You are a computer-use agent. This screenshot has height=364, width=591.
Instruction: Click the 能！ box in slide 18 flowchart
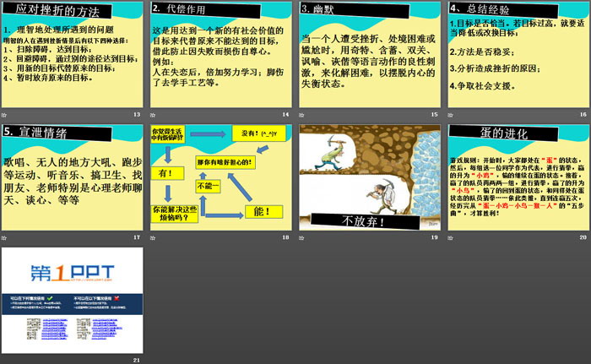pos(263,212)
